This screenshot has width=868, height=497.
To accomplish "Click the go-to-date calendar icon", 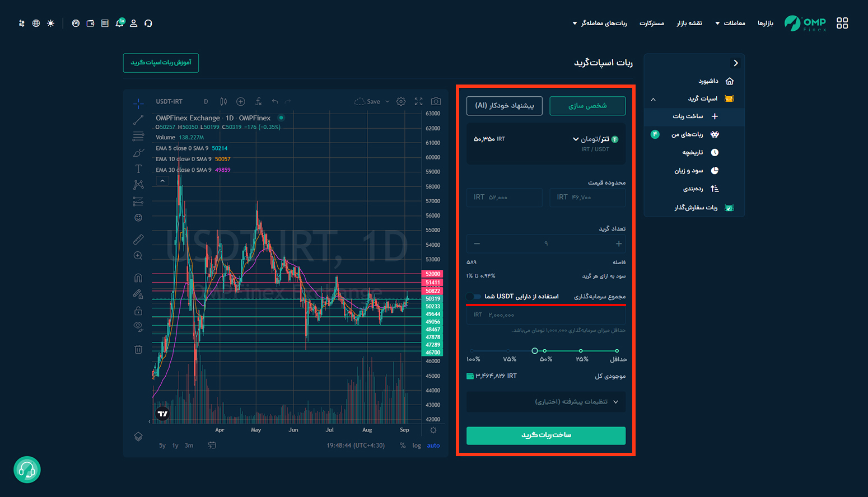I will [212, 446].
